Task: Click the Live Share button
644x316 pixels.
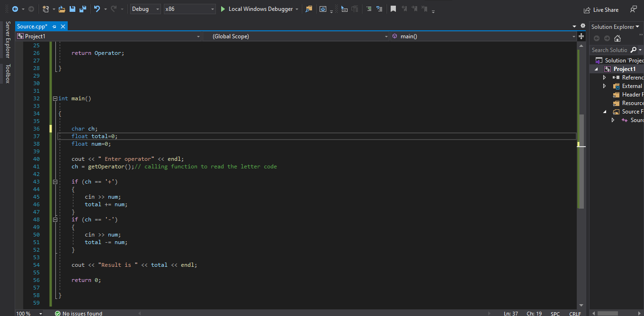Action: [x=601, y=10]
